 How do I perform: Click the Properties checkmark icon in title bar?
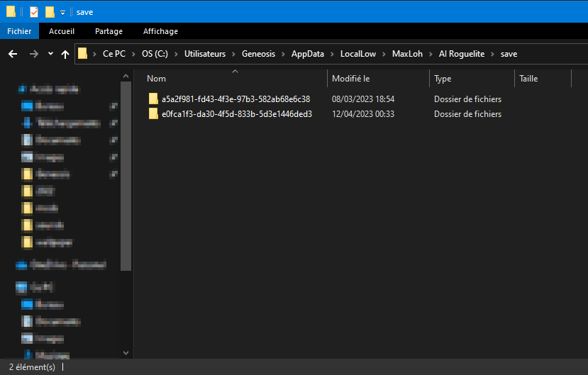tap(34, 12)
